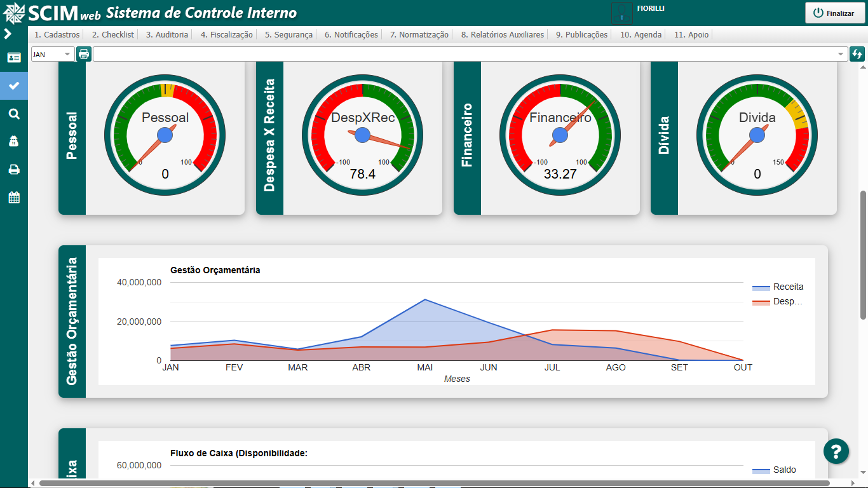Open the 10. Agenda menu

tap(641, 35)
